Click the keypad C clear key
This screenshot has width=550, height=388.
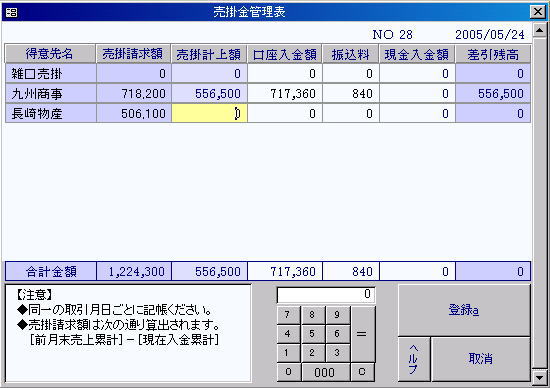(362, 372)
